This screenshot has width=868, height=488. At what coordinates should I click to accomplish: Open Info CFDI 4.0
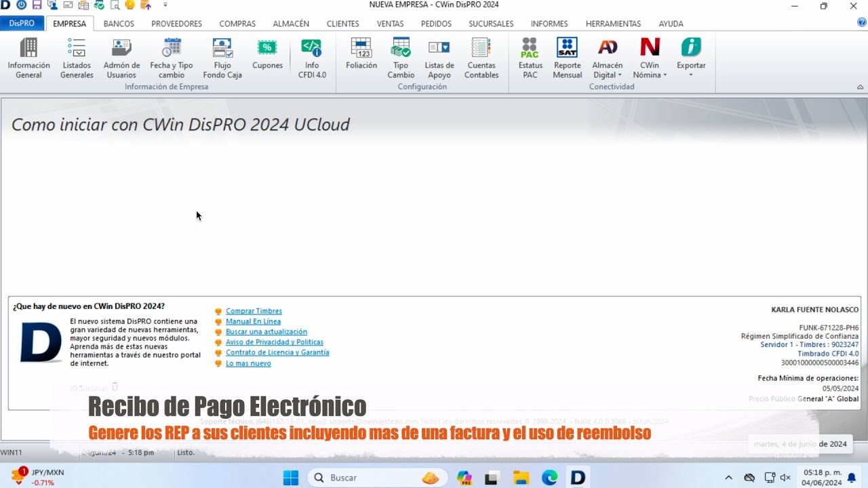click(312, 58)
